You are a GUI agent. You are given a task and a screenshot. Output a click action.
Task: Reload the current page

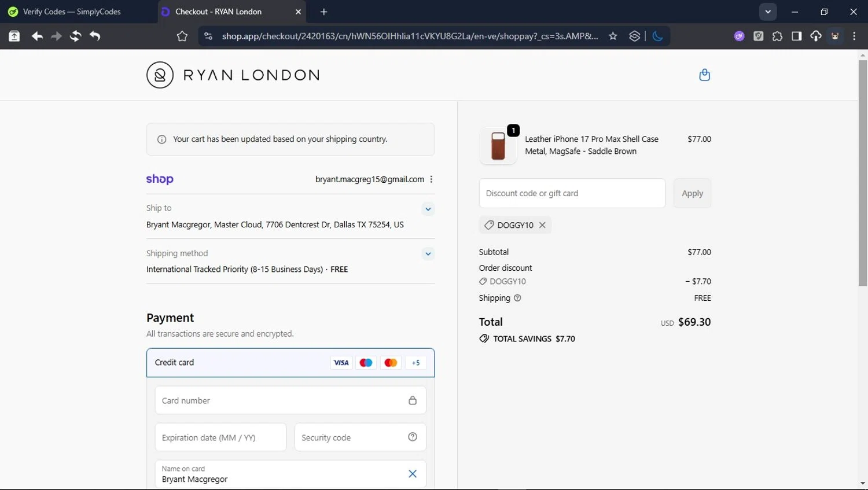tap(75, 36)
